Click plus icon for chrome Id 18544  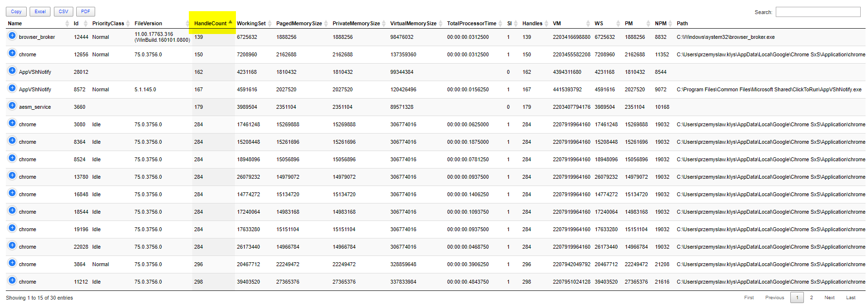[x=12, y=210]
